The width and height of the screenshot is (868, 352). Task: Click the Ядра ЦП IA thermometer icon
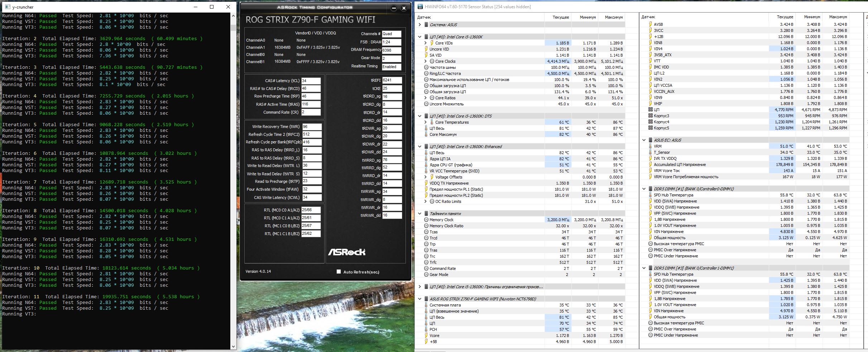click(x=426, y=159)
